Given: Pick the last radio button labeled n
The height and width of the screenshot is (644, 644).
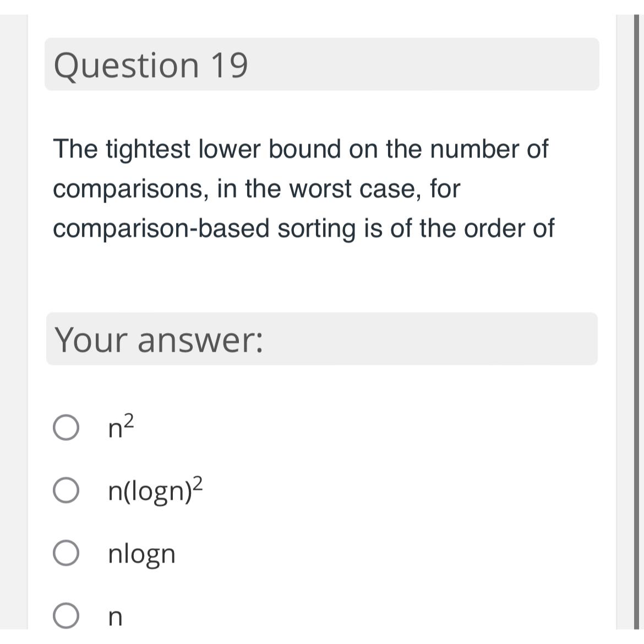Looking at the screenshot, I should [66, 616].
